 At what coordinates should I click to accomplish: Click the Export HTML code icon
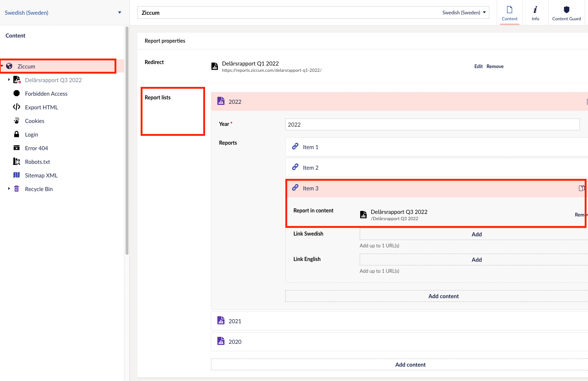17,107
